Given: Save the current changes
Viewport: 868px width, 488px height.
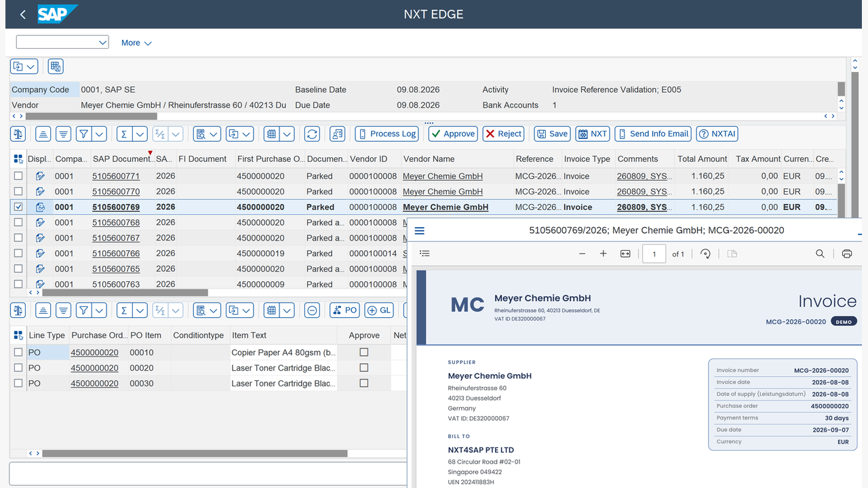Looking at the screenshot, I should click(552, 134).
